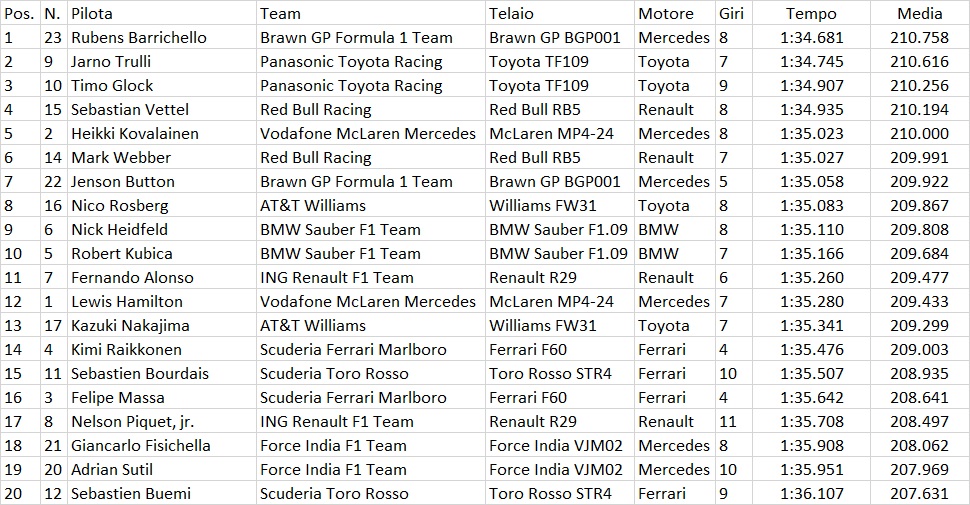
Task: Click the Vodafone McLaren Mercedes cell for Kovalainen
Action: [x=371, y=134]
